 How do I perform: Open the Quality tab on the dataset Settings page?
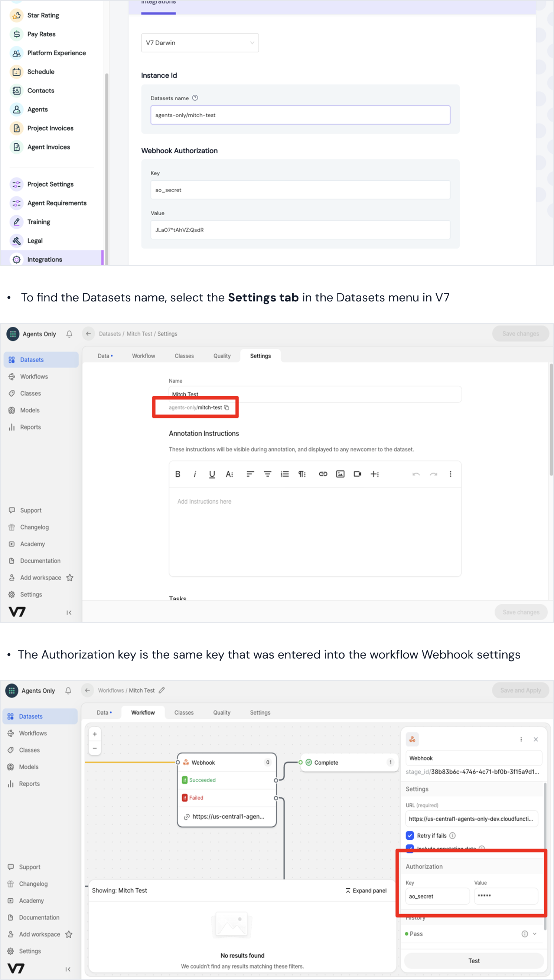[x=222, y=356]
